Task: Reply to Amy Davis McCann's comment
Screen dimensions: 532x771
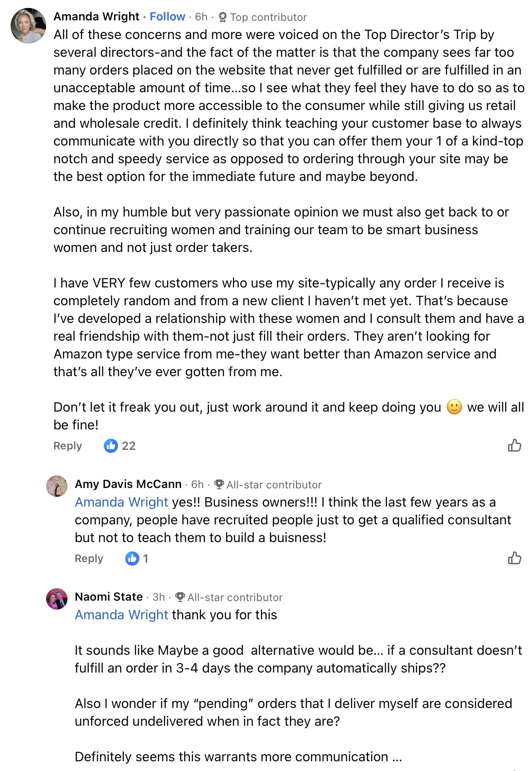Action: pos(89,559)
